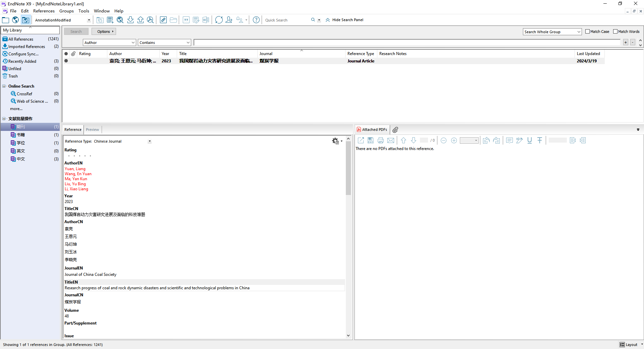
Task: Click the Quick Search magnifier icon
Action: tap(313, 20)
